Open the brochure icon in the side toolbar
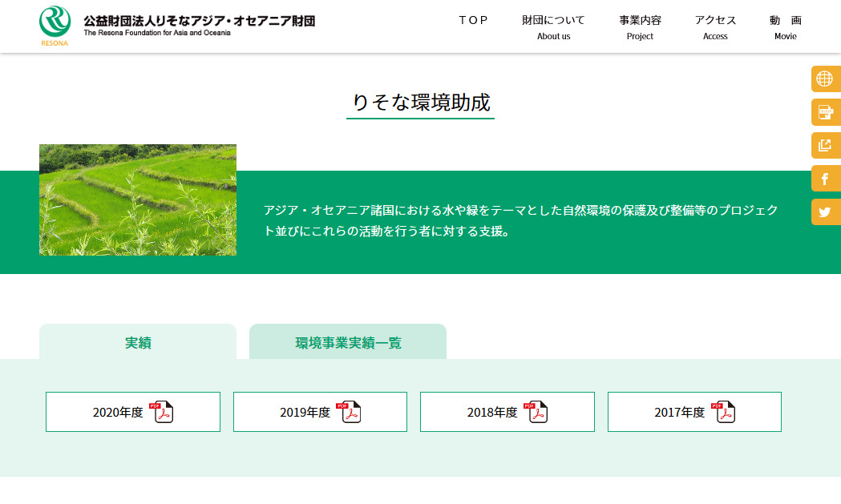 tap(826, 112)
